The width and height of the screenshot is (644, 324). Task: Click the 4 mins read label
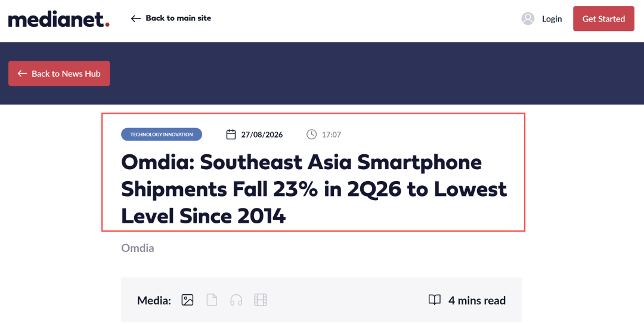coord(477,301)
